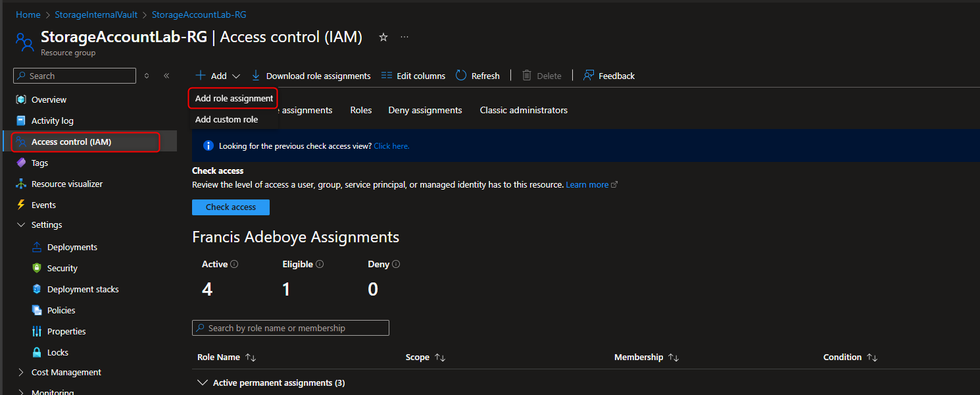Switch to the Classic administrators tab

[524, 110]
